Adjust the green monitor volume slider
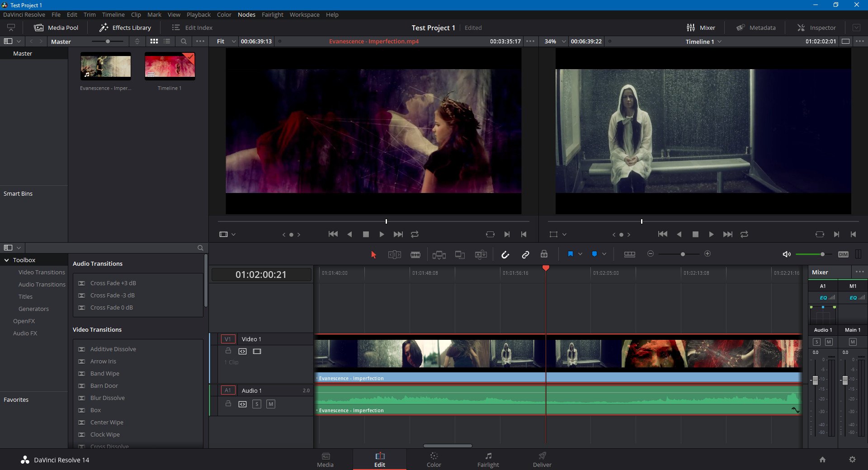 click(822, 254)
